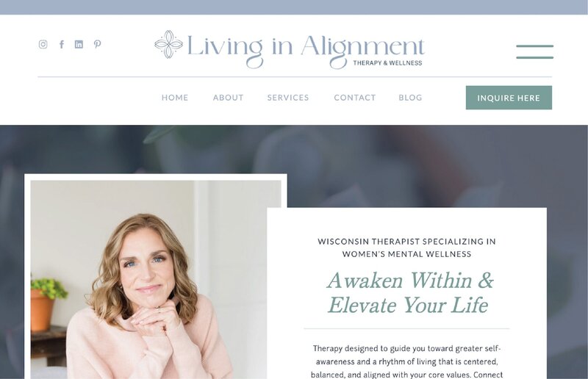Click the therapist portrait photo

156,279
